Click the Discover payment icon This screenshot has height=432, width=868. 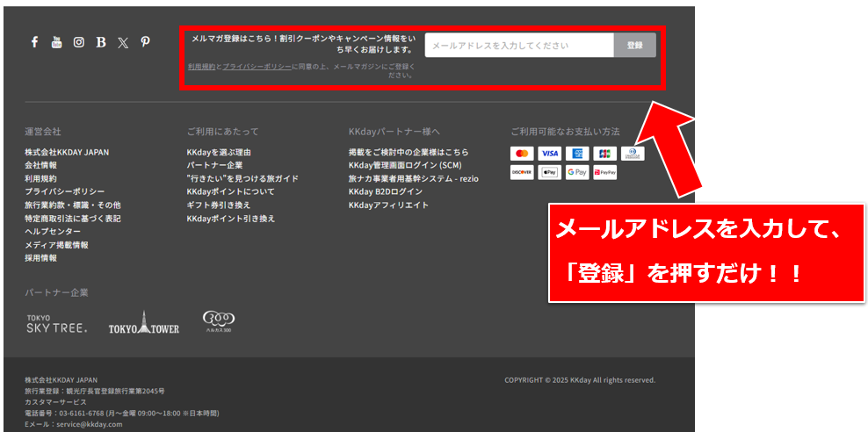pos(522,173)
